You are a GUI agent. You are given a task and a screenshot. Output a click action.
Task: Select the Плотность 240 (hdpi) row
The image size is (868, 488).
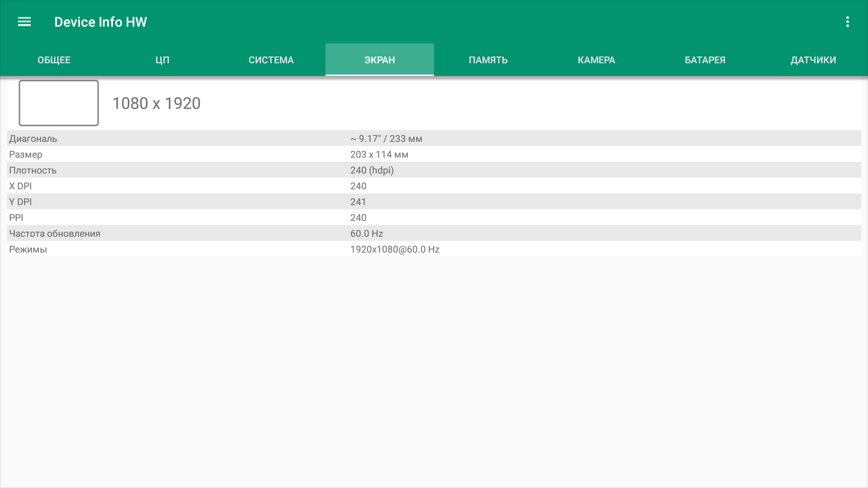click(434, 170)
